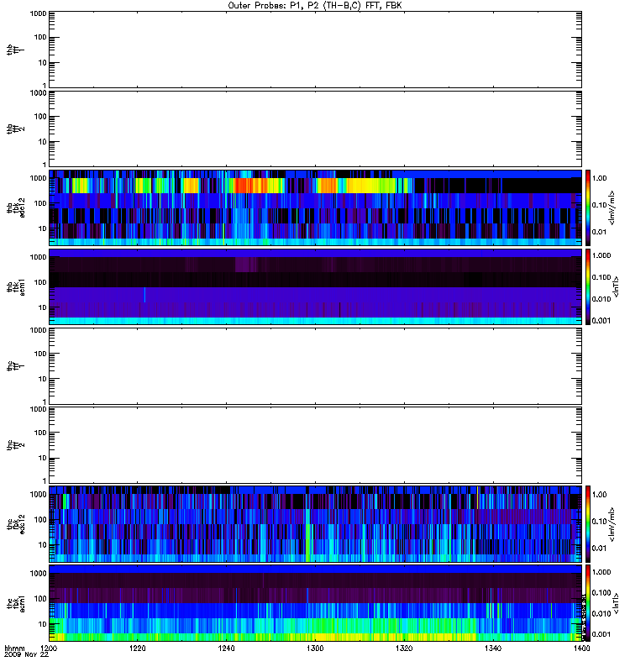The height and width of the screenshot is (672, 630).
Task: Select the thb fbk edc12 spectrogram panel
Action: tap(316, 207)
